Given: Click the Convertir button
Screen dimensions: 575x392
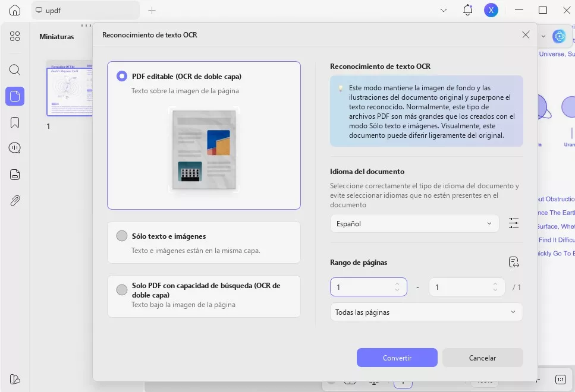Looking at the screenshot, I should pos(397,358).
